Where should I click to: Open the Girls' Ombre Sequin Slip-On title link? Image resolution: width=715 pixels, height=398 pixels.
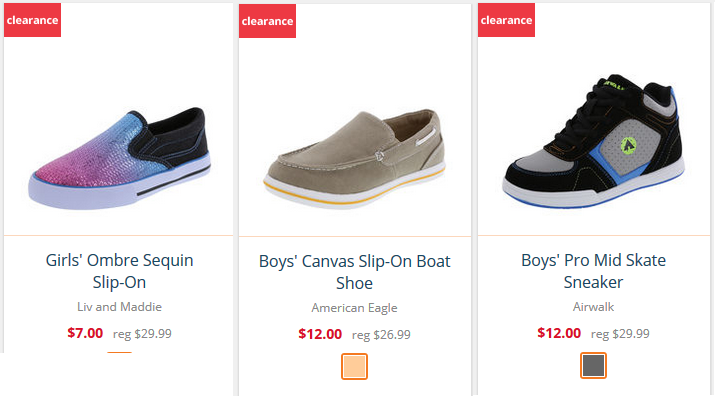click(119, 271)
